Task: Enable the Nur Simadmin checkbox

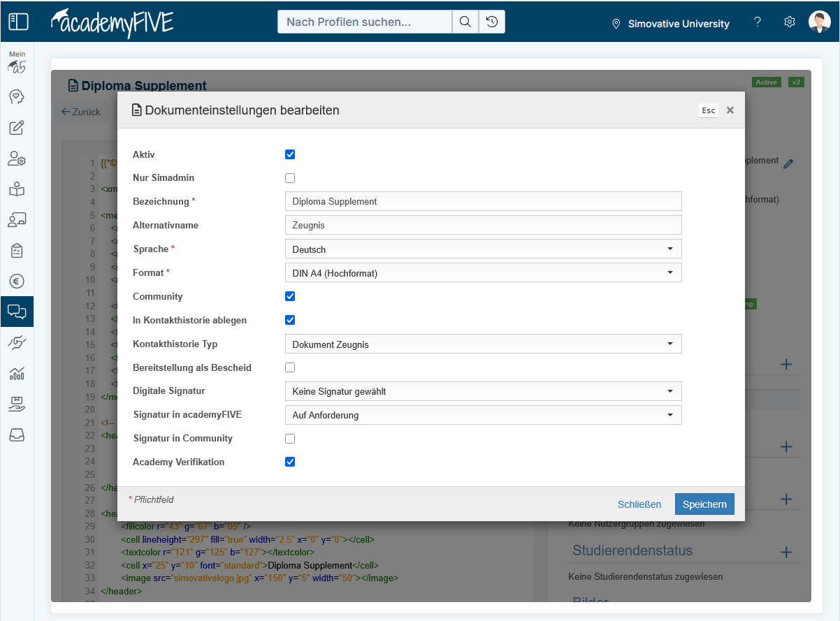Action: 290,178
